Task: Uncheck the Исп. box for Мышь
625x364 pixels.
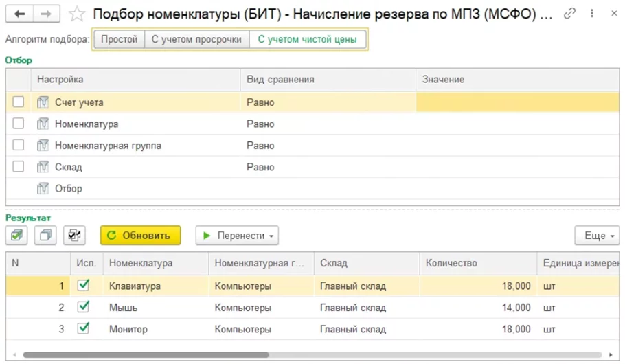Action: tap(84, 308)
